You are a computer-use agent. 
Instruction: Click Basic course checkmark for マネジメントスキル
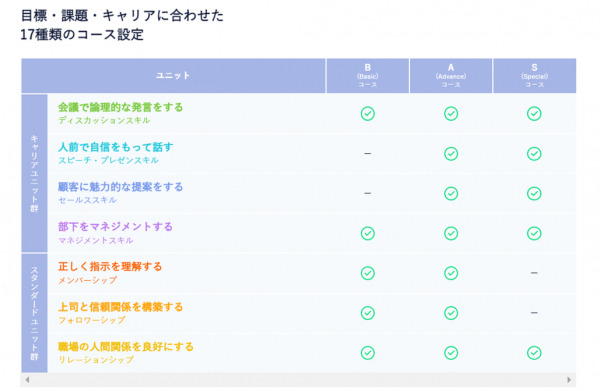tap(367, 233)
